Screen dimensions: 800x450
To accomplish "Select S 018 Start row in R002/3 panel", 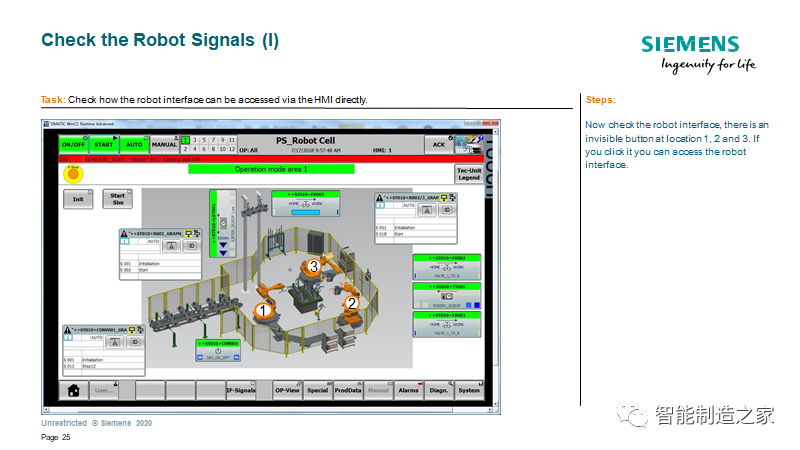I will [416, 234].
